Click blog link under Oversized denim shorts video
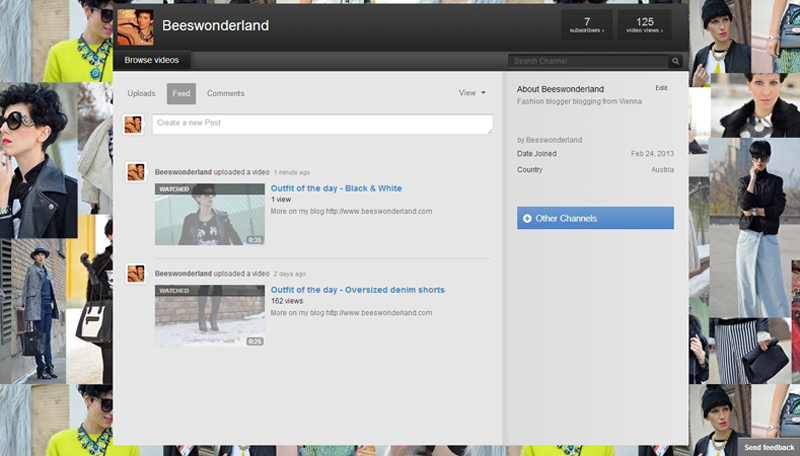800x456 pixels. pos(379,313)
